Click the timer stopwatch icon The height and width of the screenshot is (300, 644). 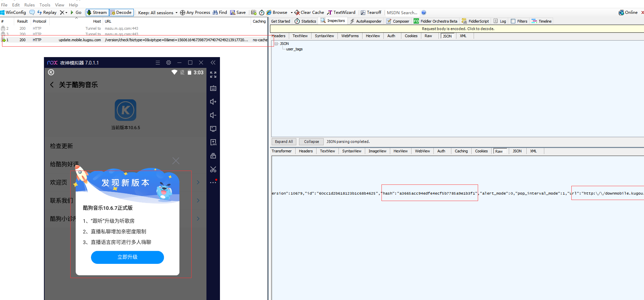pos(262,12)
